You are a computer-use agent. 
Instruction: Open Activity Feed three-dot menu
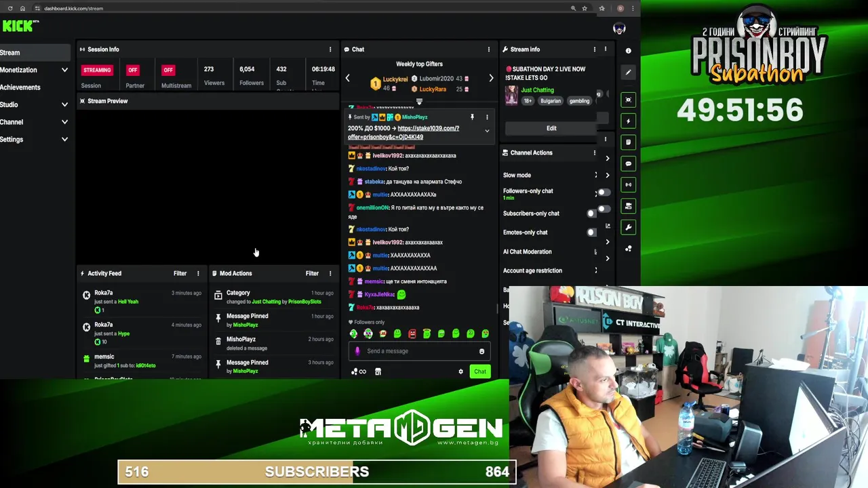coord(198,273)
